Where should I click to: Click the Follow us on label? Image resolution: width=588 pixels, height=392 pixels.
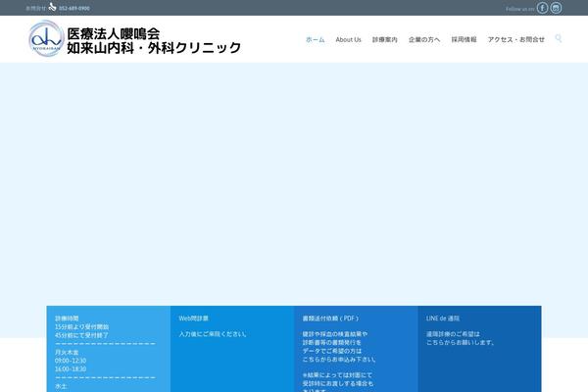tap(519, 9)
